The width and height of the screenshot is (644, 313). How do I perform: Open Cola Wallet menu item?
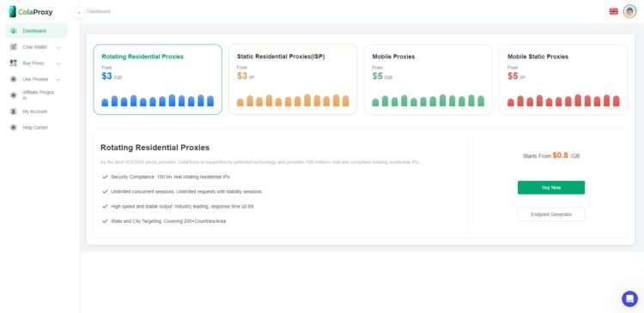click(36, 47)
